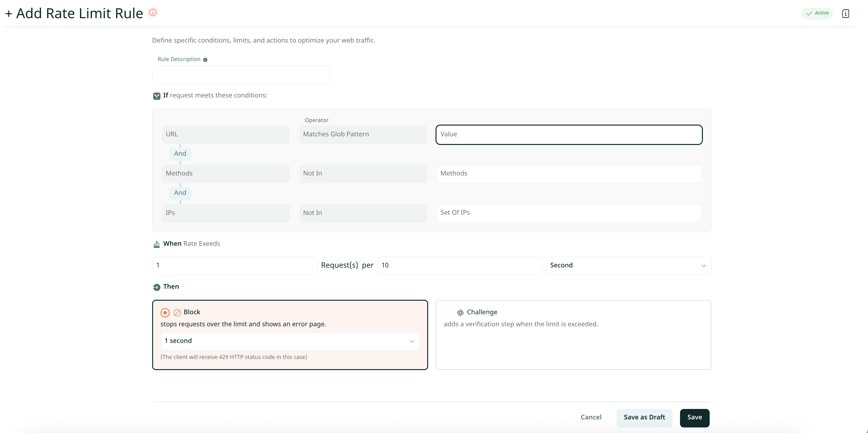Click the Rule Description tooltip icon
This screenshot has height=433, width=868.
coord(205,60)
